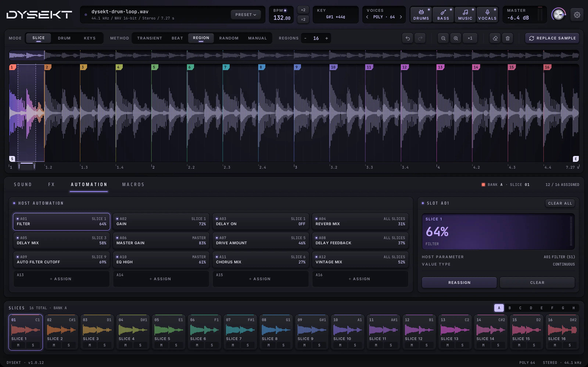Click the undo arrow icon
588x367 pixels.
(408, 38)
